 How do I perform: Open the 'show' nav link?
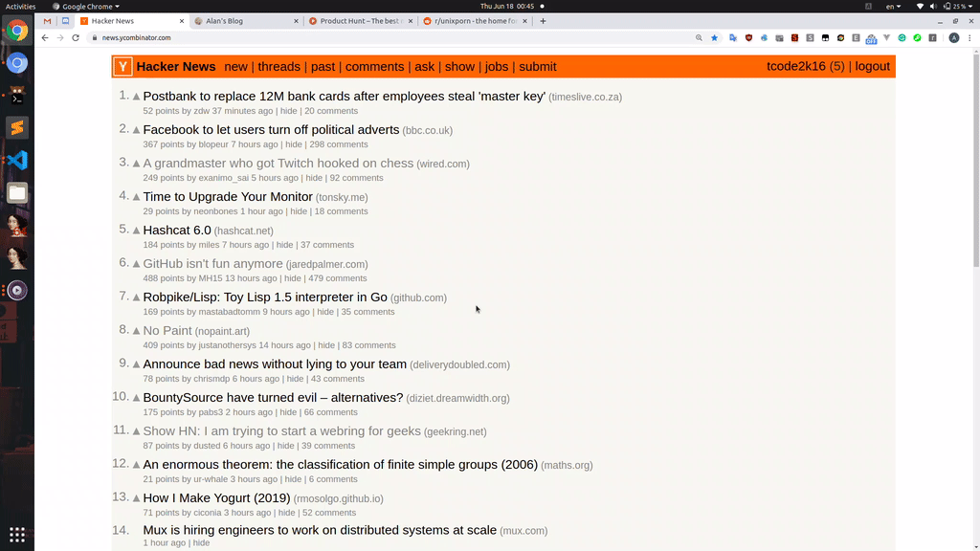pos(459,67)
